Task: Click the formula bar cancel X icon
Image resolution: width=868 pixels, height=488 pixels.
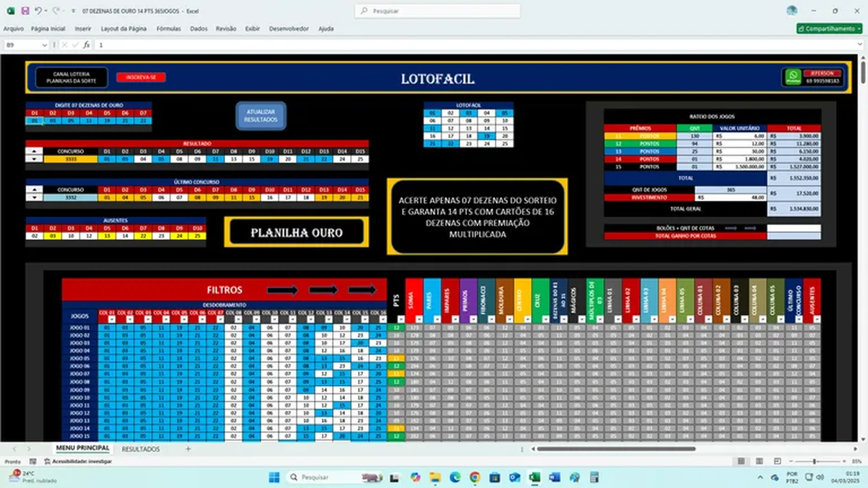Action: [65, 45]
